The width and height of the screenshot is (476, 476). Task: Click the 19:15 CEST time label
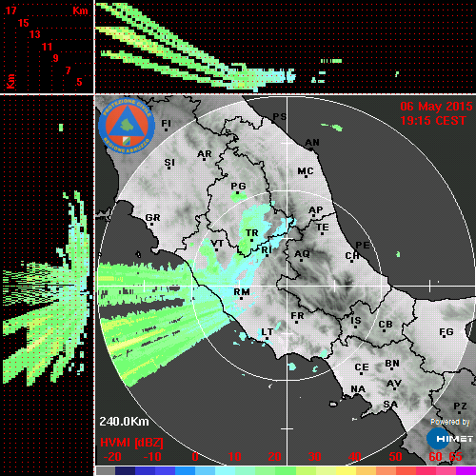click(x=433, y=121)
